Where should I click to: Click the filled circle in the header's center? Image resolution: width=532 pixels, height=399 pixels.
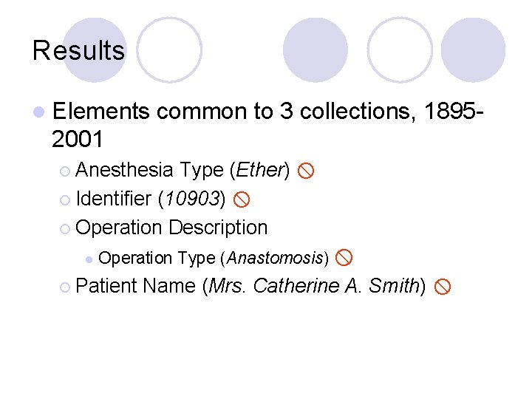pyautogui.click(x=316, y=50)
